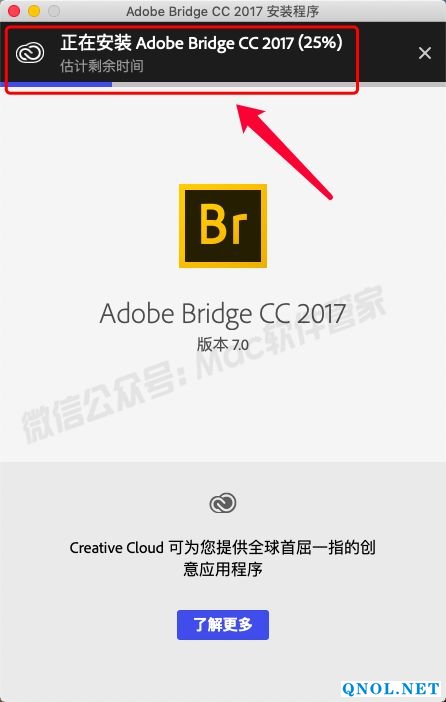Click the grayed-out zoom window button
446x702 pixels.
tap(54, 11)
